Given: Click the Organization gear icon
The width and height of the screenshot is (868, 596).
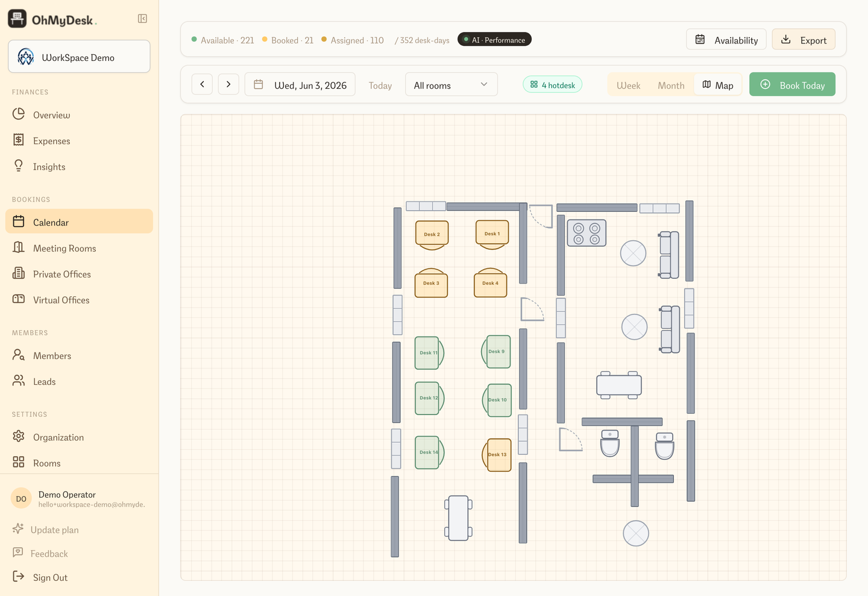Looking at the screenshot, I should (x=19, y=436).
